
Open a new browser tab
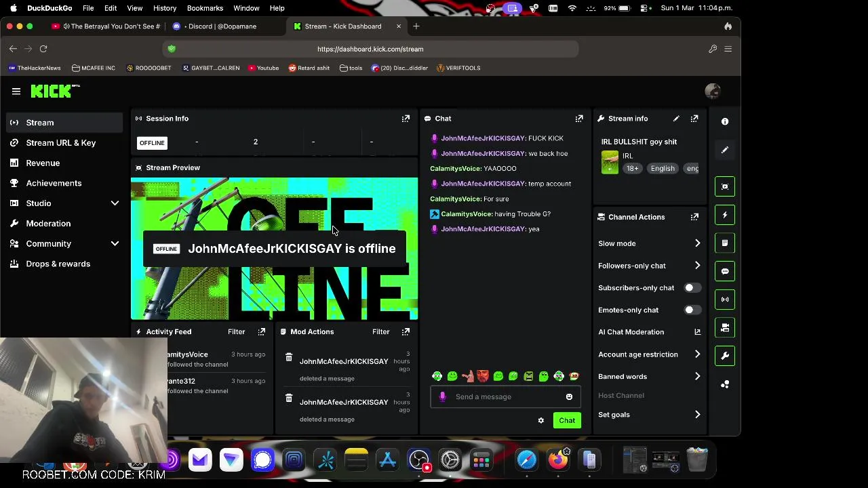coord(416,26)
